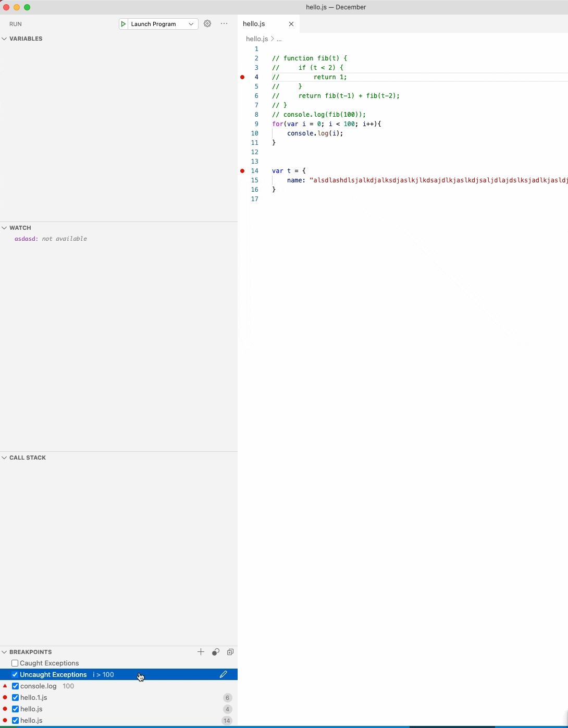Collapse the WATCH section
The width and height of the screenshot is (568, 728).
coord(5,228)
